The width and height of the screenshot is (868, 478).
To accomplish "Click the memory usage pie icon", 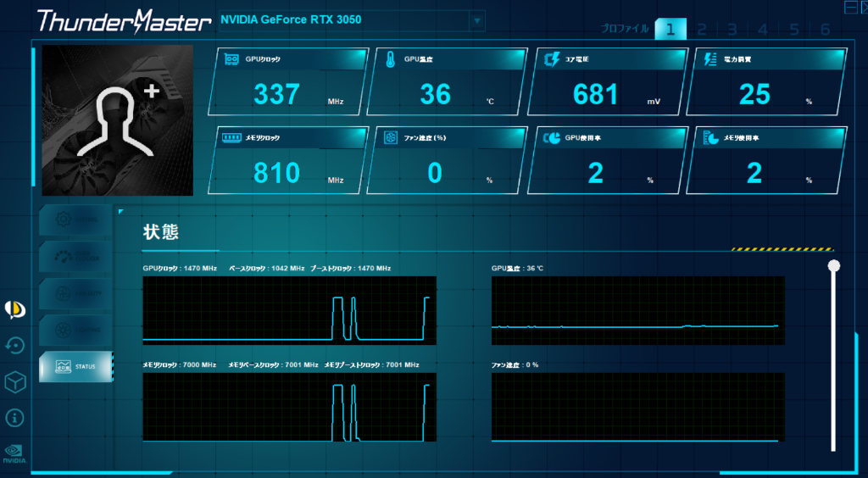I will click(711, 138).
